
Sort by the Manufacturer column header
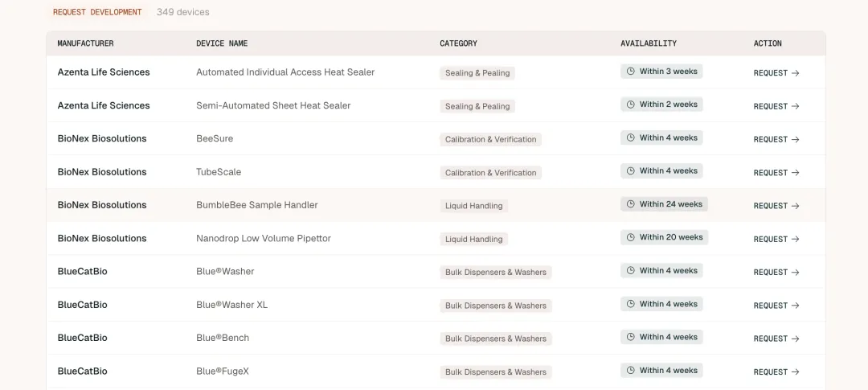pyautogui.click(x=86, y=43)
